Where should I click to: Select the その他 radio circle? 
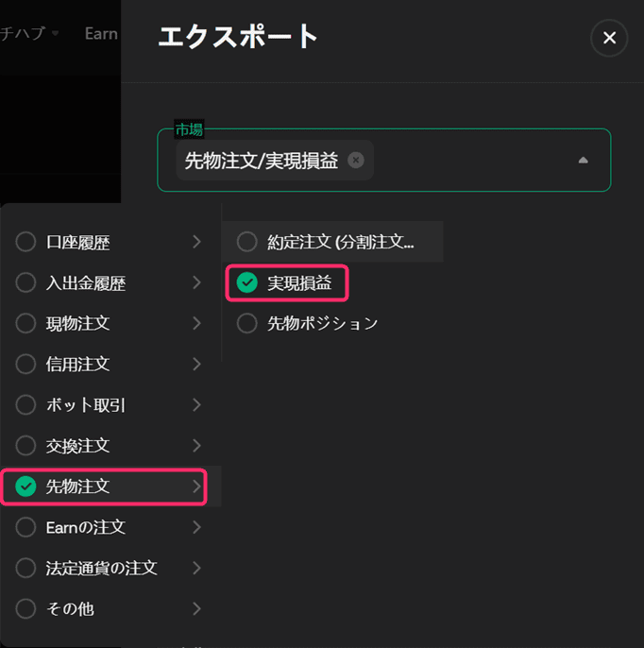point(26,608)
